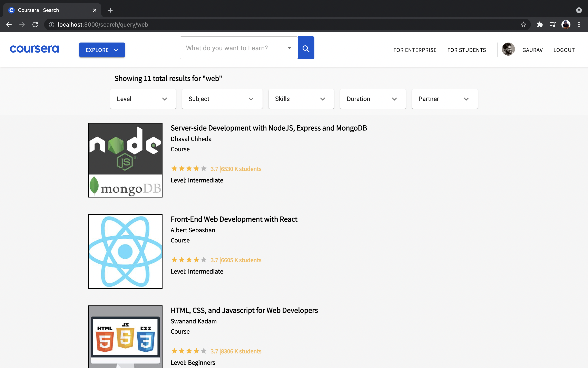Click the Coursera logo

34,49
